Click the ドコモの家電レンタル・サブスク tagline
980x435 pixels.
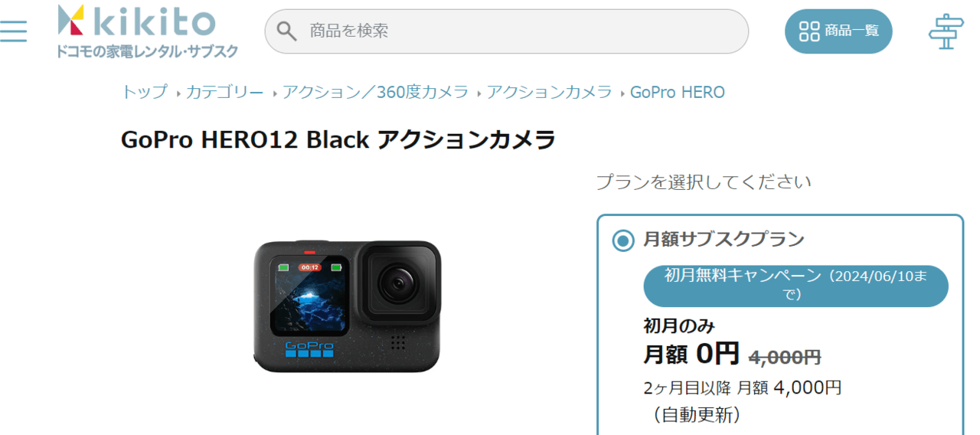(x=147, y=51)
